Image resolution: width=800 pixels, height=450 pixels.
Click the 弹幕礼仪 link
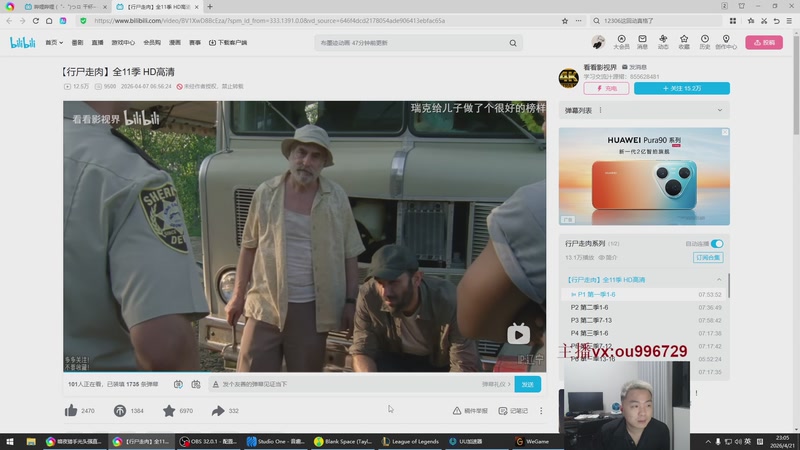tap(496, 384)
